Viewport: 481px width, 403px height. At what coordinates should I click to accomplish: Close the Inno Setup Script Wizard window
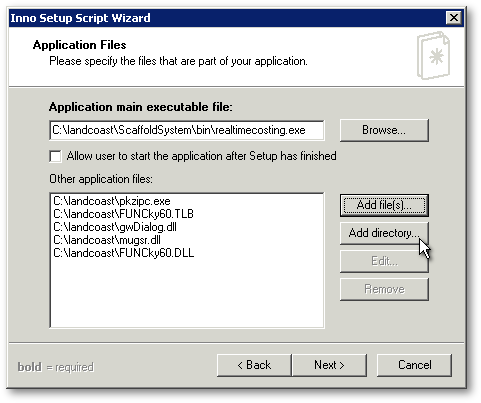point(453,18)
